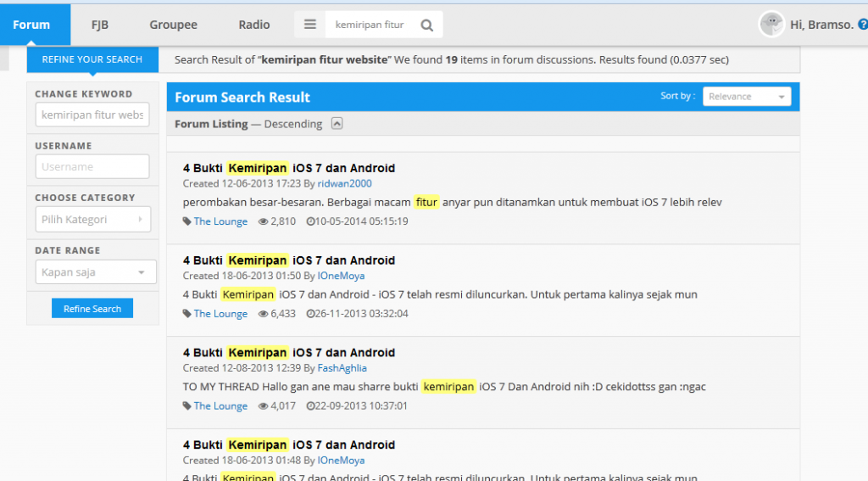The height and width of the screenshot is (481, 868).
Task: Open the Radio tab
Action: [x=254, y=25]
